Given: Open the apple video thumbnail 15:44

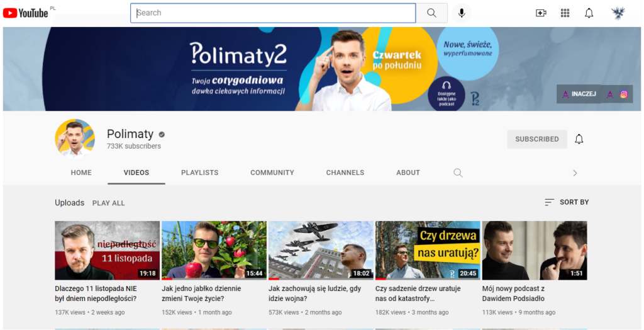Looking at the screenshot, I should 214,251.
